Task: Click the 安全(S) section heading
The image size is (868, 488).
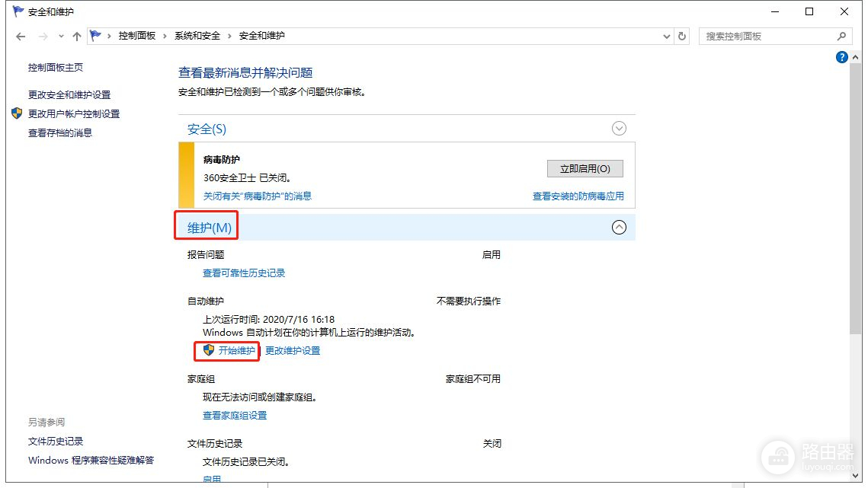Action: coord(207,129)
